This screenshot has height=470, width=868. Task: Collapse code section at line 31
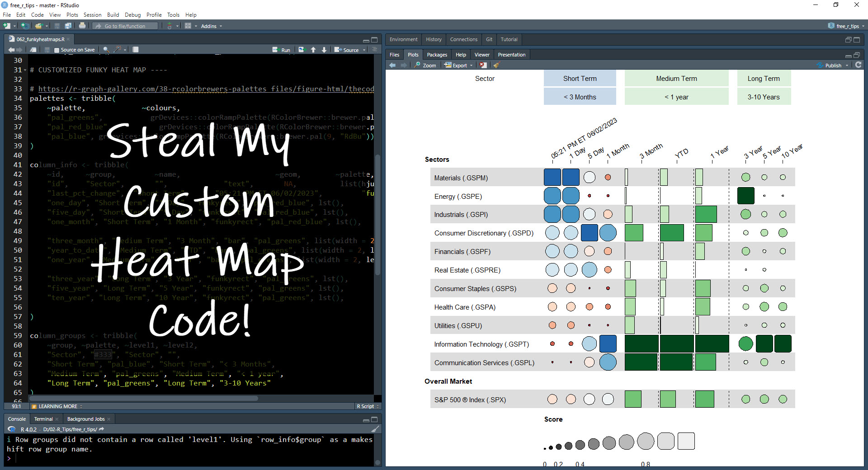[25, 70]
